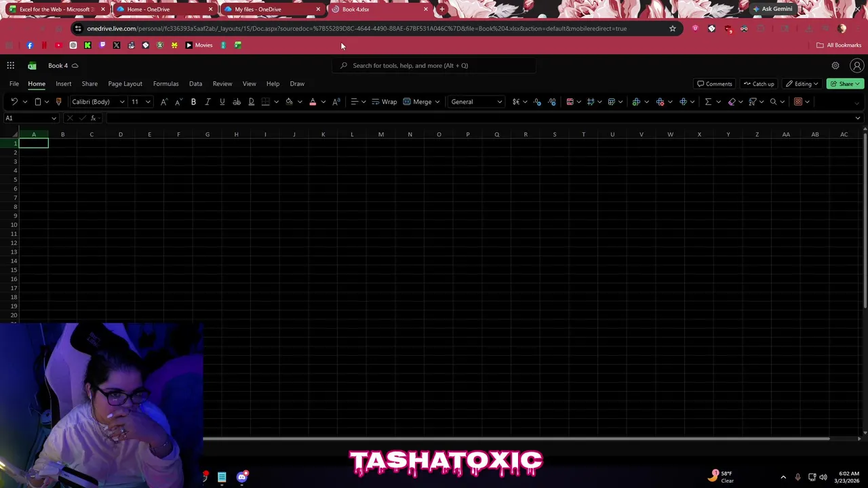Toggle Bold formatting

click(x=193, y=102)
